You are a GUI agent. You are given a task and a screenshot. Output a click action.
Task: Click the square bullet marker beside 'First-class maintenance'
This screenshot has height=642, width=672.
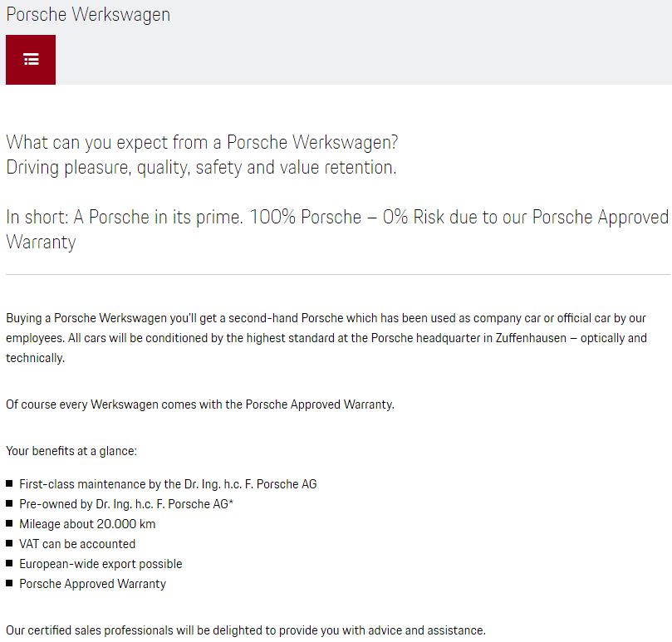(9, 483)
